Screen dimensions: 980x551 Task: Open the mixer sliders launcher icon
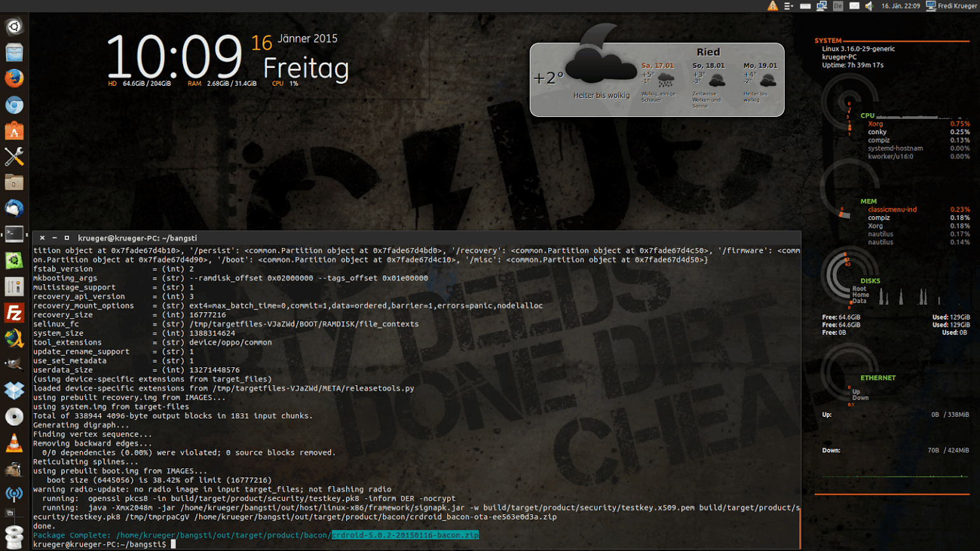[x=14, y=287]
